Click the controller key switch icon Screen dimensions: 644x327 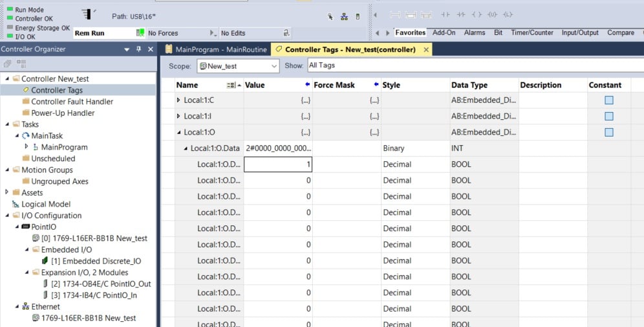[x=87, y=14]
